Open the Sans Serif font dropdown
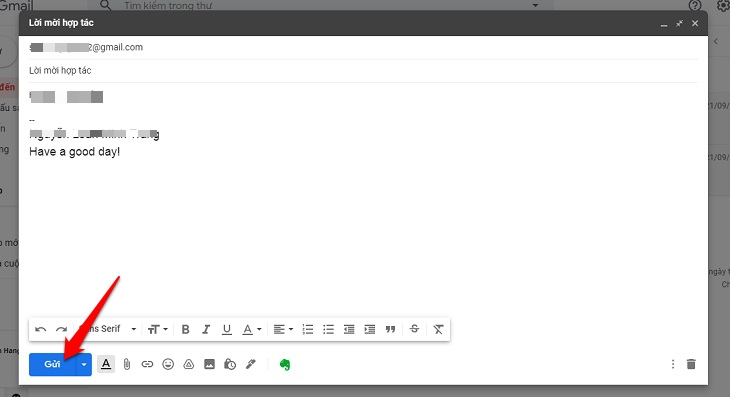Viewport: 730px width, 397px height. click(x=108, y=329)
